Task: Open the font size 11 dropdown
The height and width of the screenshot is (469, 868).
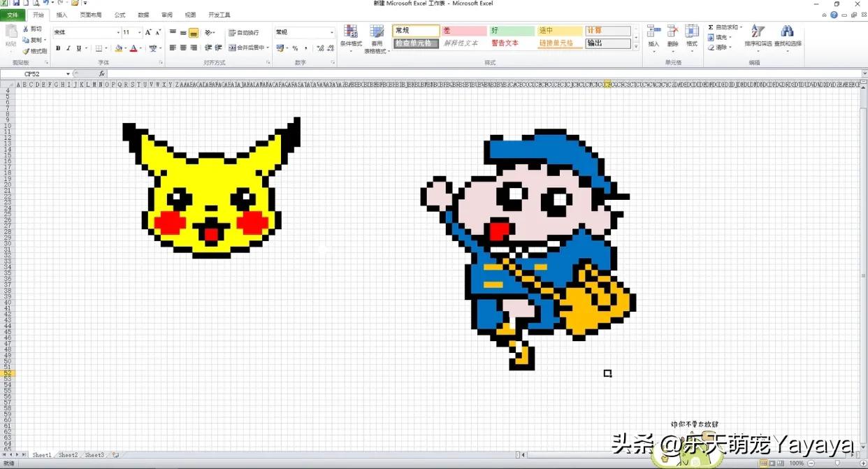Action: [x=140, y=32]
